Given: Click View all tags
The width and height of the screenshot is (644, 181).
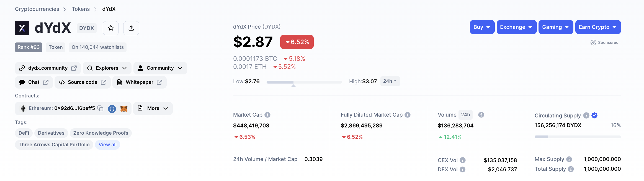Looking at the screenshot, I should click(x=107, y=145).
